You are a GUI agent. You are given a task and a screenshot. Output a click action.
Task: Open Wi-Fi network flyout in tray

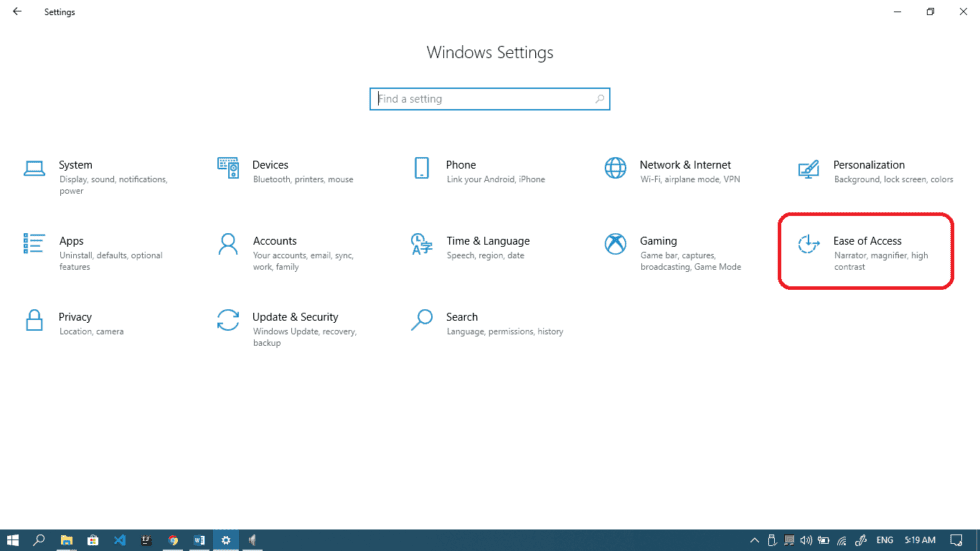[842, 540]
